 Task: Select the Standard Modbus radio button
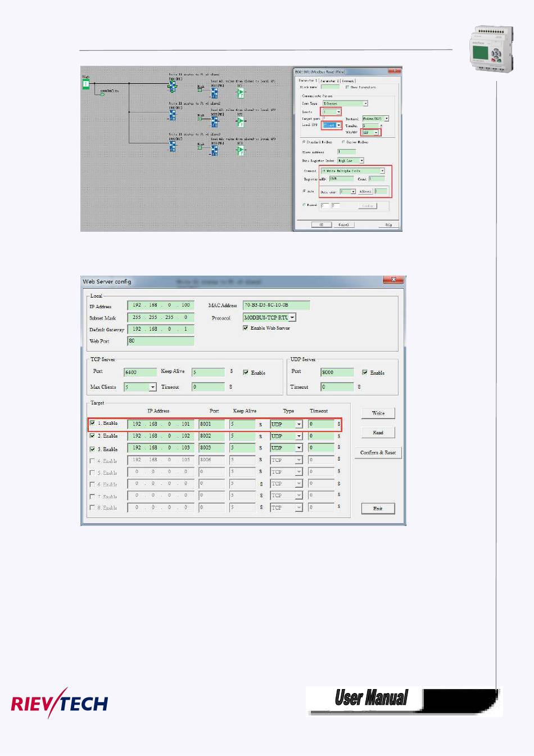304,142
